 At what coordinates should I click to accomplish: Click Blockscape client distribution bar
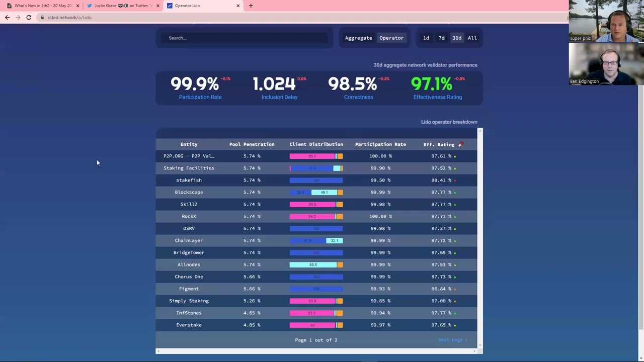[x=316, y=192]
